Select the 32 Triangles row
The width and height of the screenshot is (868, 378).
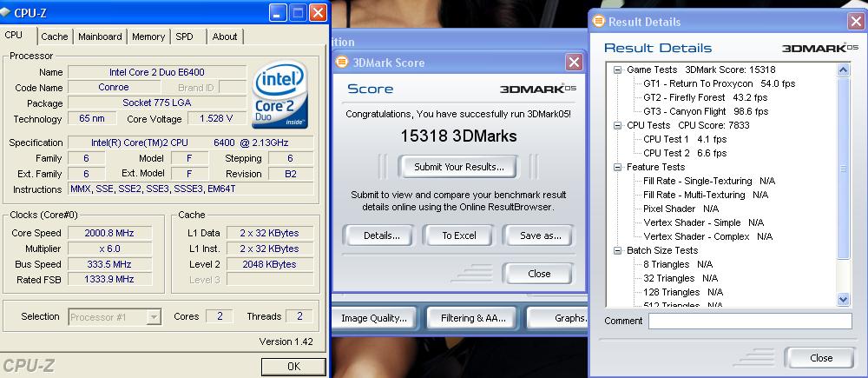pos(681,278)
